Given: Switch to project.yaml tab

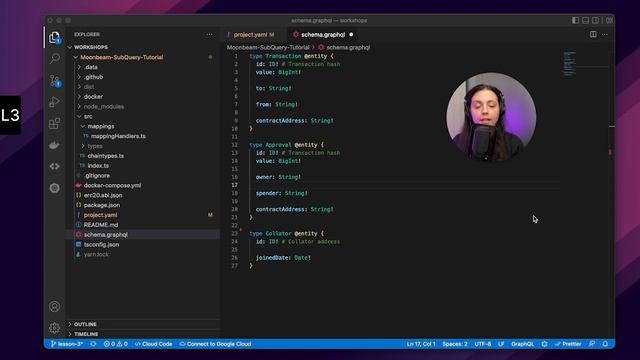Looking at the screenshot, I should click(x=250, y=35).
